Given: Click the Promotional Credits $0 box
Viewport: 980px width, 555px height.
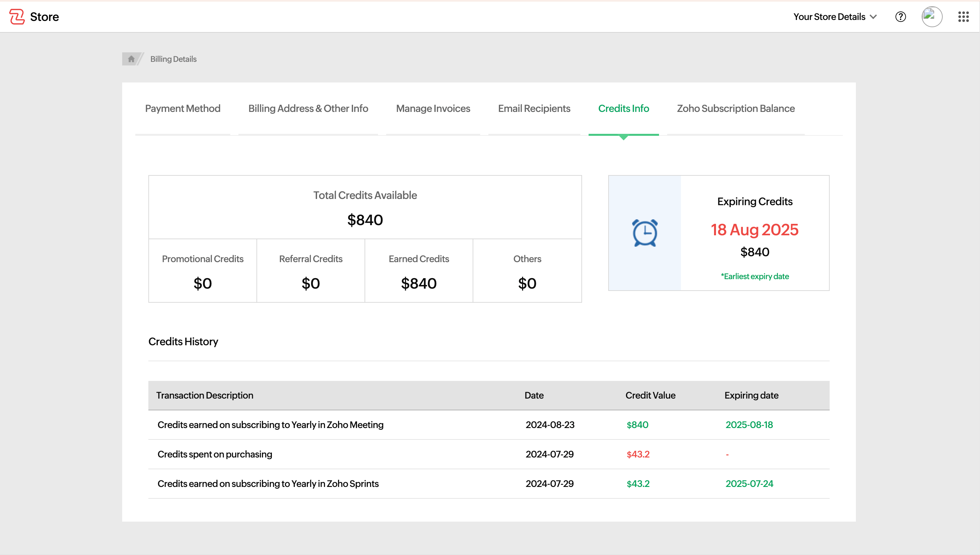Looking at the screenshot, I should coord(202,271).
